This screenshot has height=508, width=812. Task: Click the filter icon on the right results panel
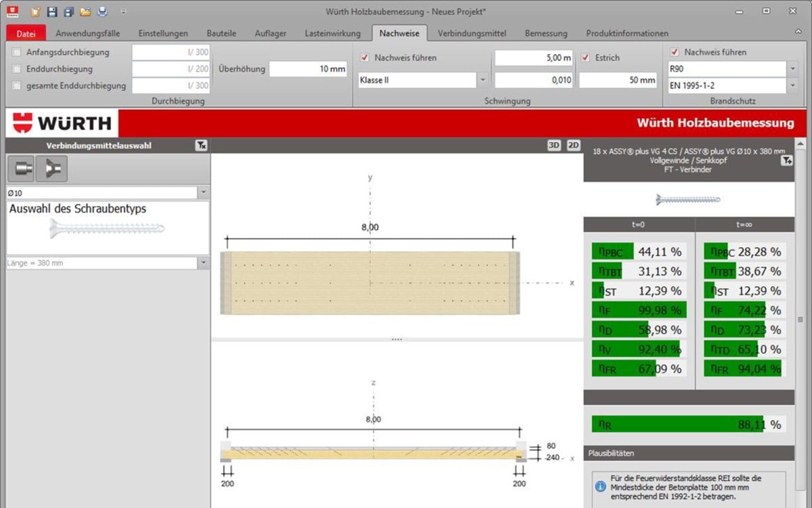click(x=786, y=161)
